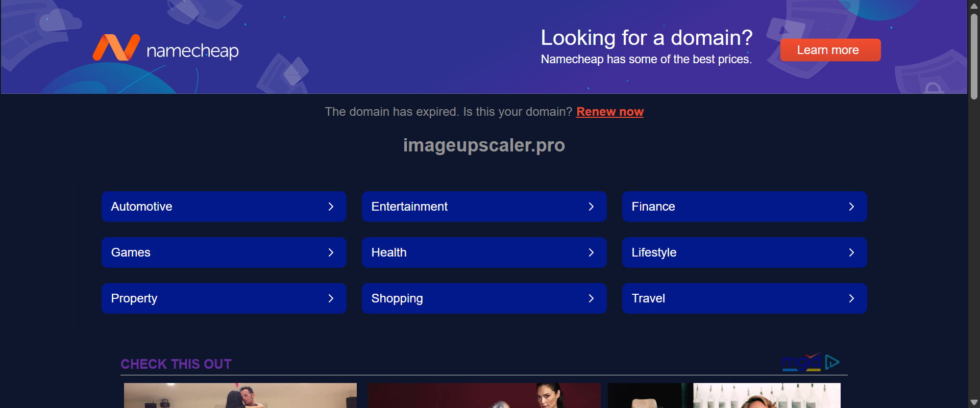Click the CHECK THIS OUT heading
Image resolution: width=980 pixels, height=408 pixels.
176,364
